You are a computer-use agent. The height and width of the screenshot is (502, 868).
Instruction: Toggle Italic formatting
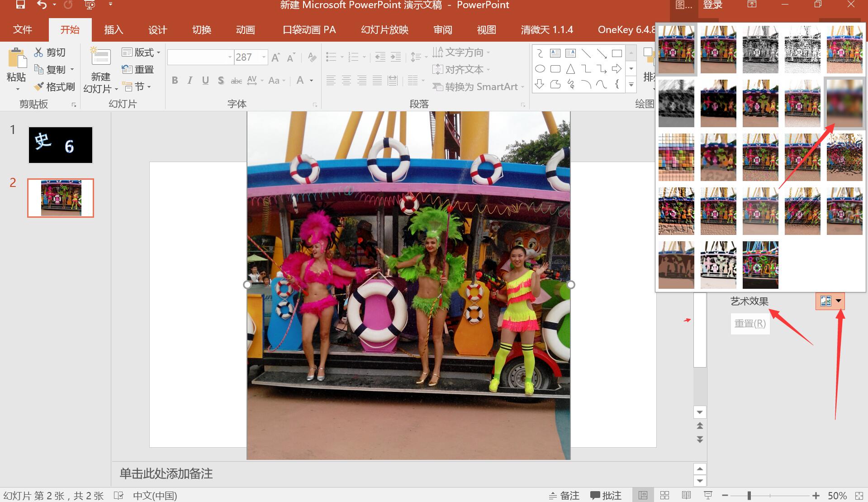coord(190,81)
